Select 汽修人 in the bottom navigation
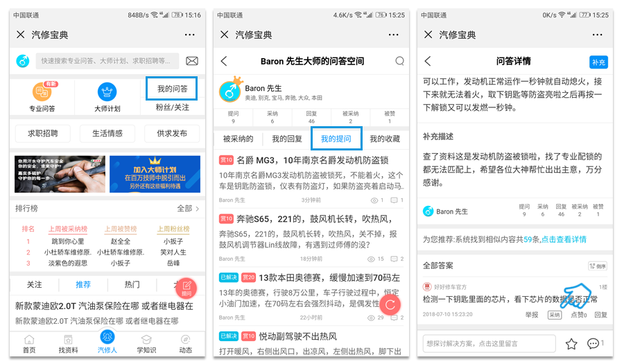 [107, 342]
